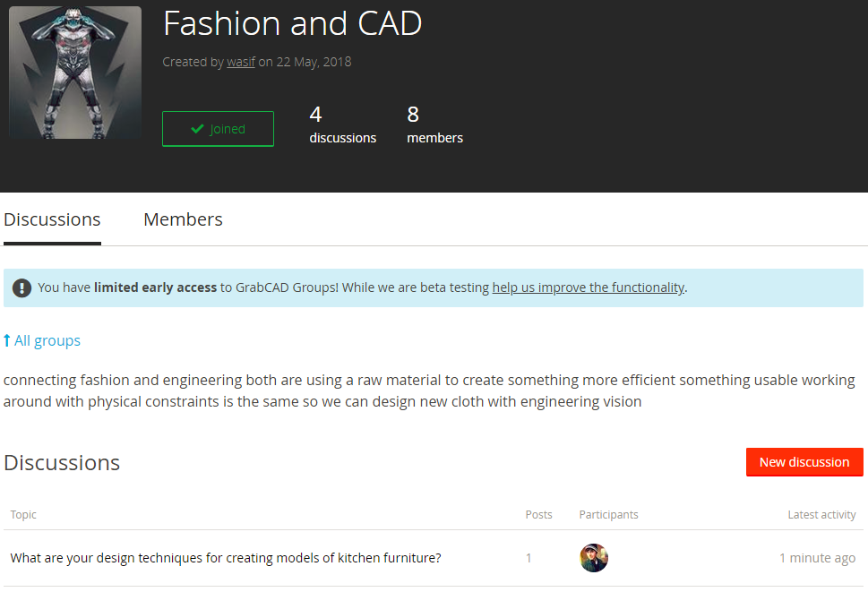Click the post count for the kitchen topic
This screenshot has width=868, height=592.
(x=529, y=558)
